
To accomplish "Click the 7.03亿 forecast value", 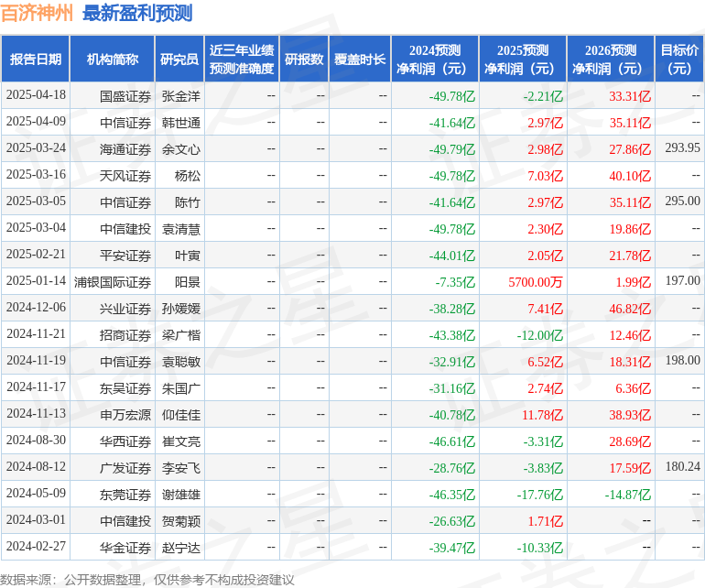I will tap(545, 176).
